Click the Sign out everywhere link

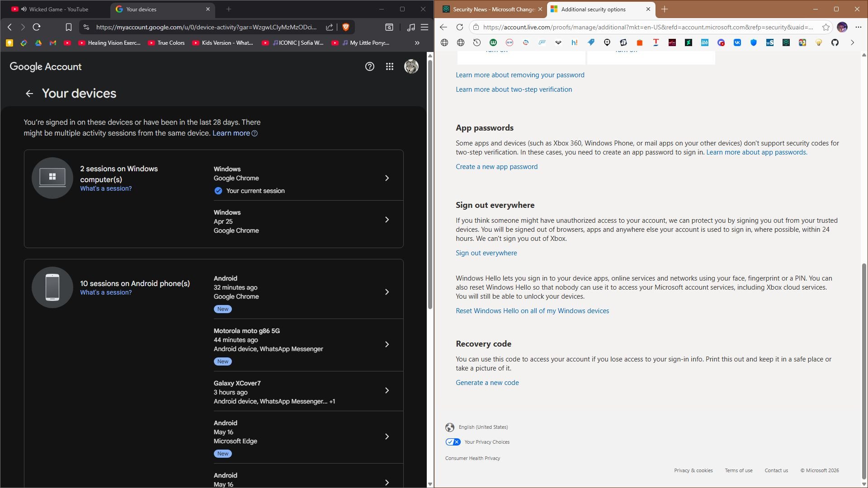point(486,253)
